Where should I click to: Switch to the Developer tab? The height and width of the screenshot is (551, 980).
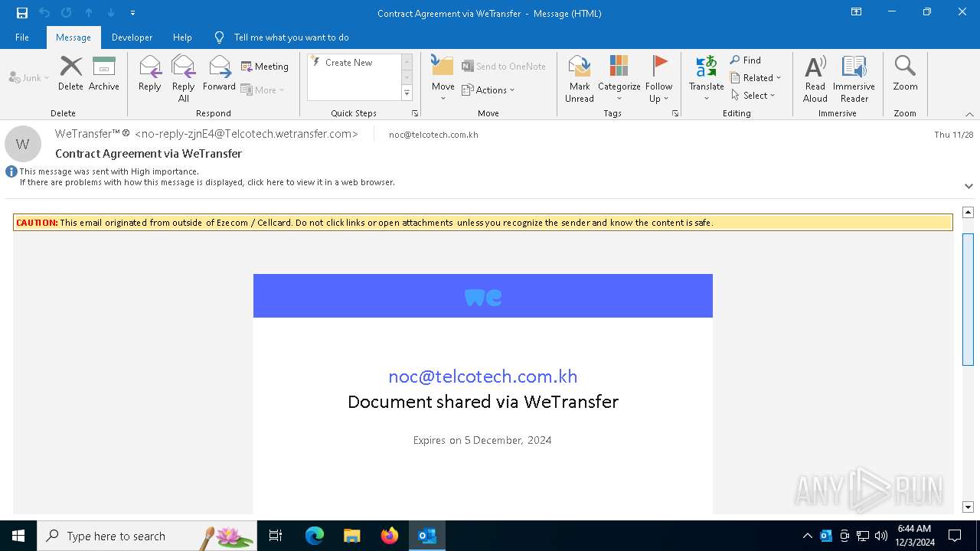click(132, 37)
